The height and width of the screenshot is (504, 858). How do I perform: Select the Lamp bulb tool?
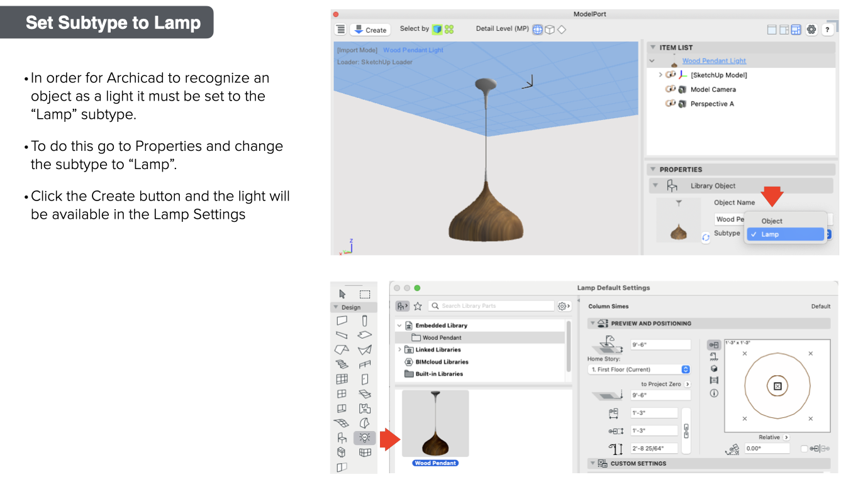(365, 438)
